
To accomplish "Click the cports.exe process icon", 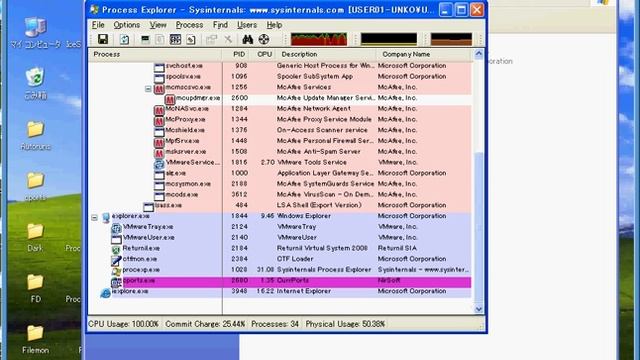I will click(x=116, y=282).
